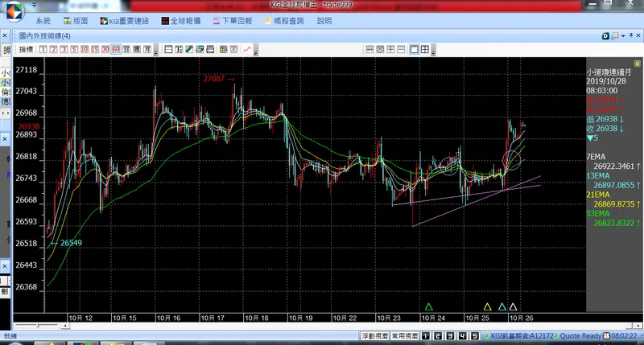Expand the drawing toolbar overflow arrow
The image size is (644, 345).
(256, 51)
